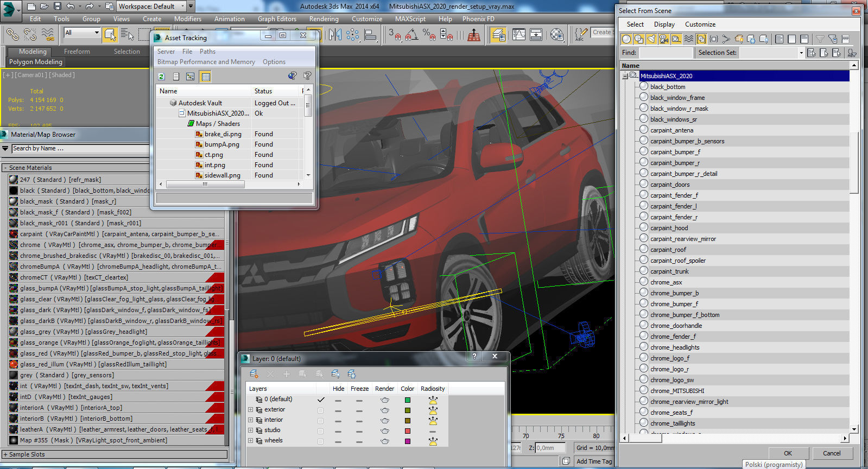Expand the exterior layer in Layer dialog
This screenshot has height=469, width=868.
click(250, 410)
